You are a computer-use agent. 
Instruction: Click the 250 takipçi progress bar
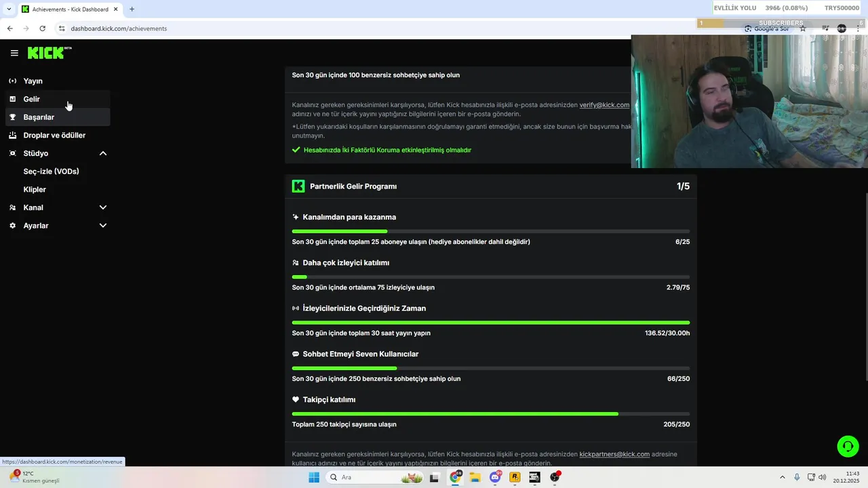tap(491, 413)
